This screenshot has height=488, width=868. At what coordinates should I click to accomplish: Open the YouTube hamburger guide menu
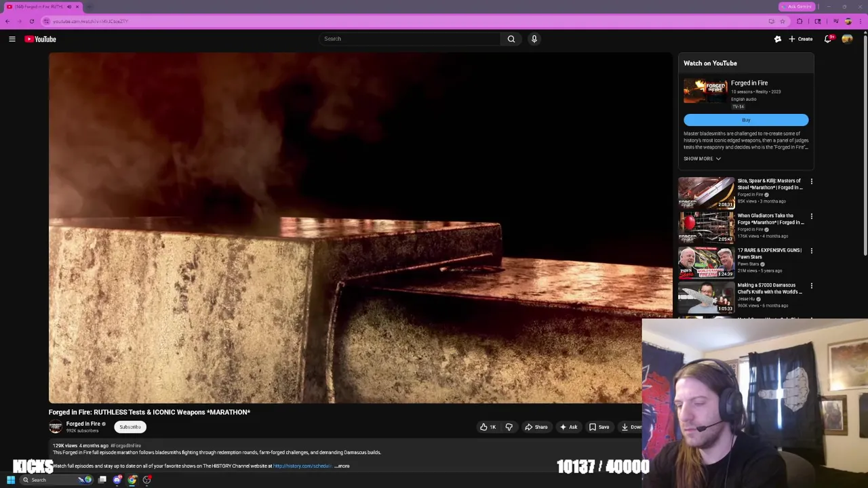12,39
